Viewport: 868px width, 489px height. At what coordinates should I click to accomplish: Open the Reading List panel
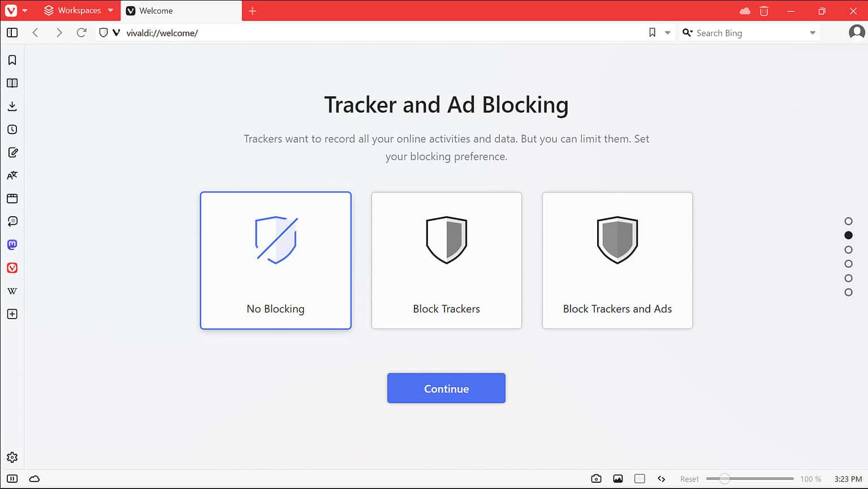(12, 83)
